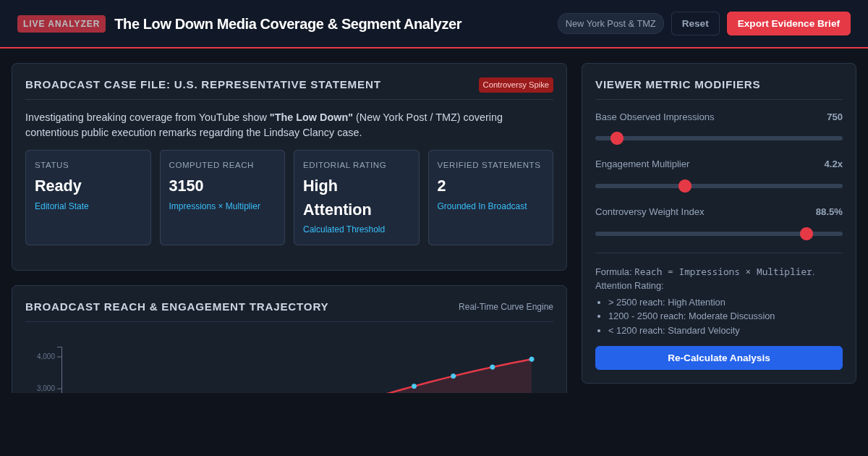Viewport: 868px width, 456px height.
Task: Click the Reach formula text
Action: coord(723,272)
